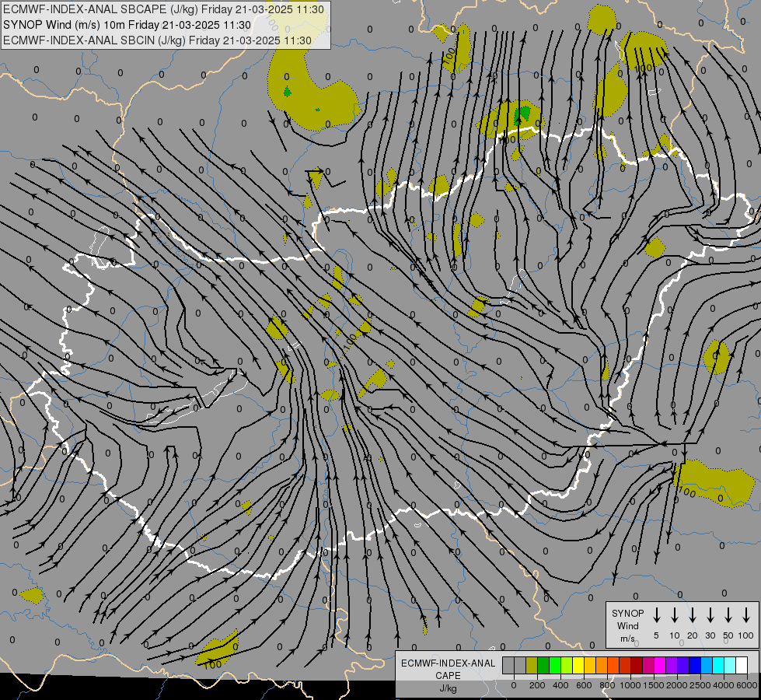The width and height of the screenshot is (761, 700).
Task: Pick the dark red CAPE legend swatch
Action: point(637,665)
